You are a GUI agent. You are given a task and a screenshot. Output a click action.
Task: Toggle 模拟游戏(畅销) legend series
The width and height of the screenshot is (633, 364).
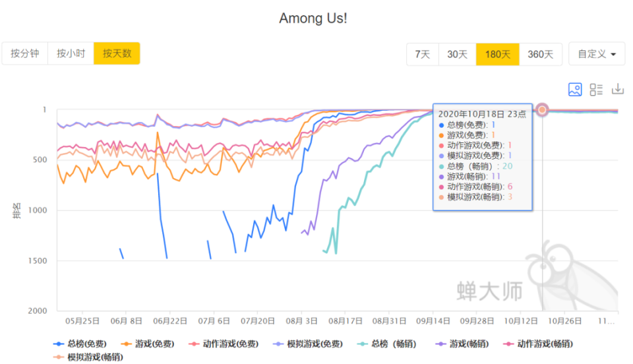(x=88, y=357)
